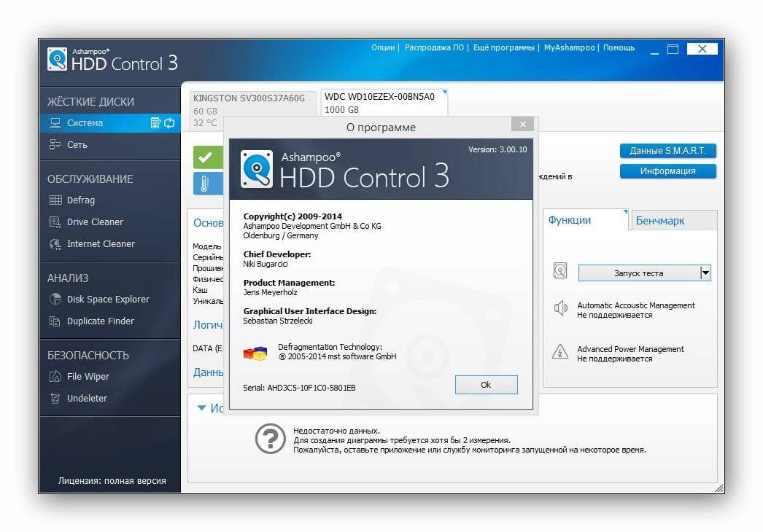Click the blue thermometer temperature icon
The width and height of the screenshot is (763, 532).
208,184
